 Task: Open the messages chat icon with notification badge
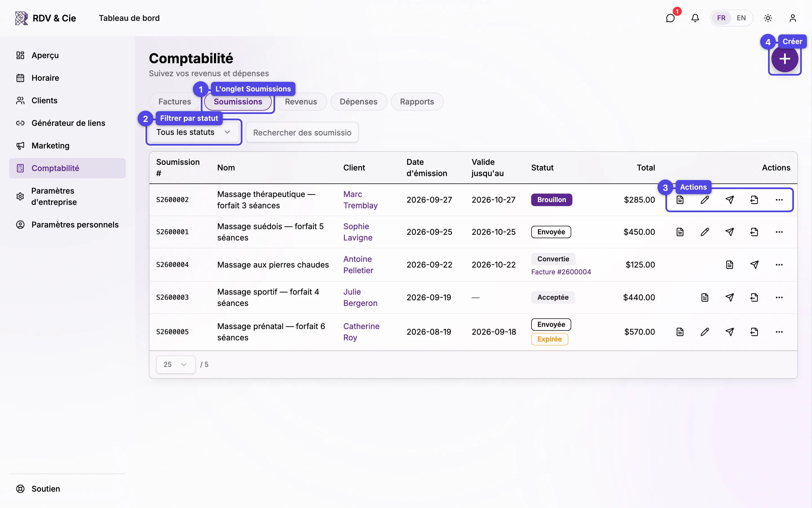670,18
